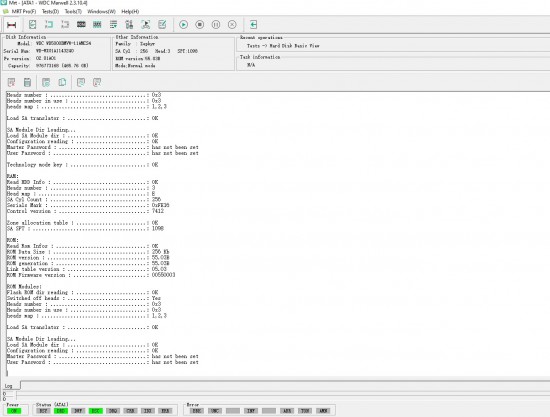550x417 pixels.
Task: Click the Capacity value in Disk Information
Action: point(62,66)
